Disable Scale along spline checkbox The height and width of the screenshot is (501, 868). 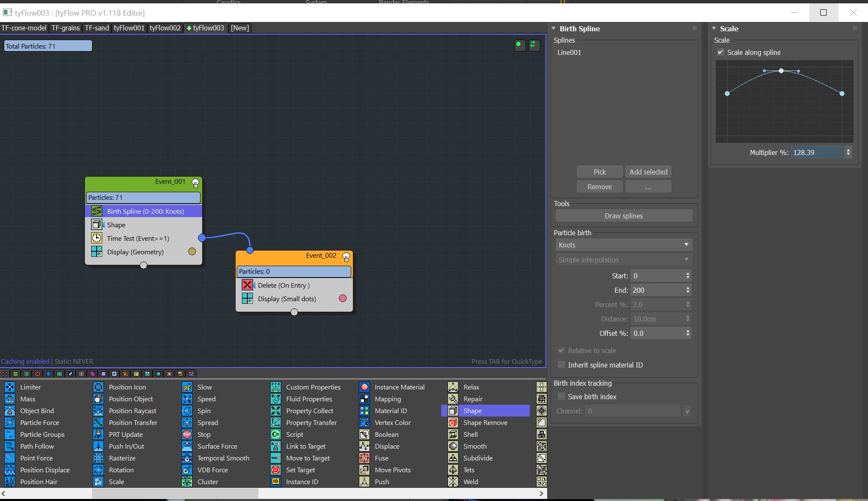[721, 52]
